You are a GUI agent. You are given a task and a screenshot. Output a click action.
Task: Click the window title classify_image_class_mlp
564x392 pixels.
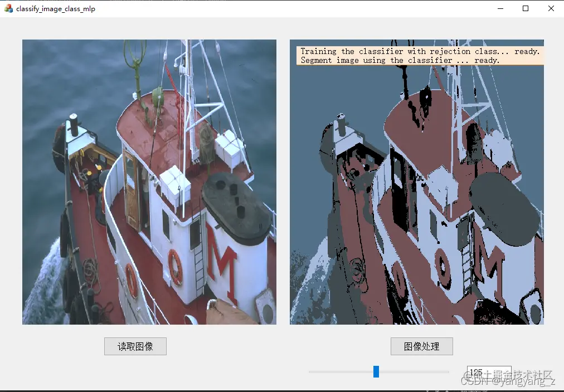[56, 9]
